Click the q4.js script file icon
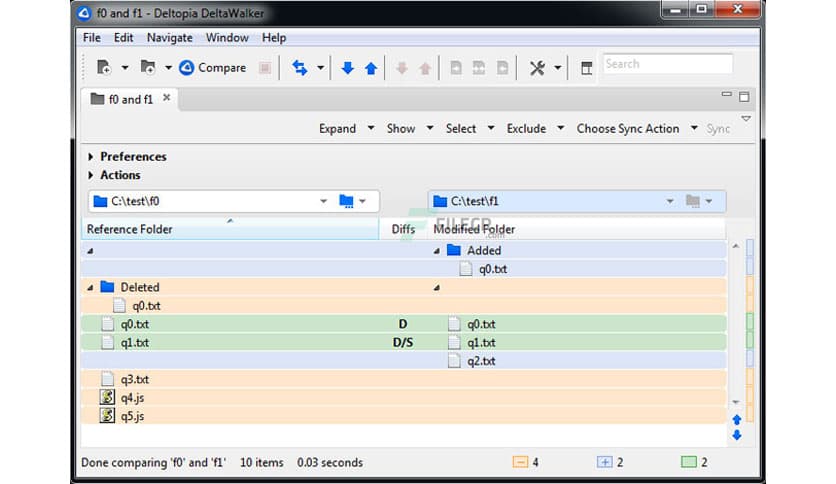The image size is (836, 484). pyautogui.click(x=107, y=397)
